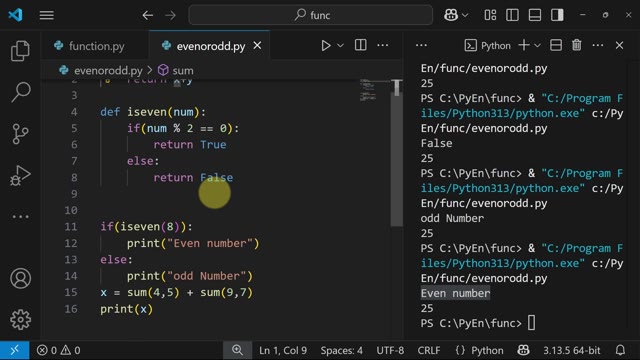Go forward in navigation history

click(171, 16)
